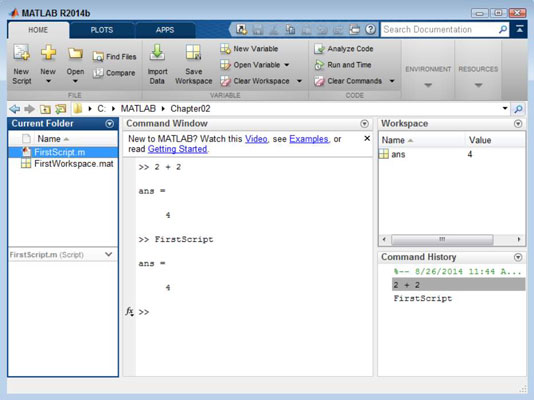Dismiss the New to MATLAB banner

pyautogui.click(x=367, y=138)
